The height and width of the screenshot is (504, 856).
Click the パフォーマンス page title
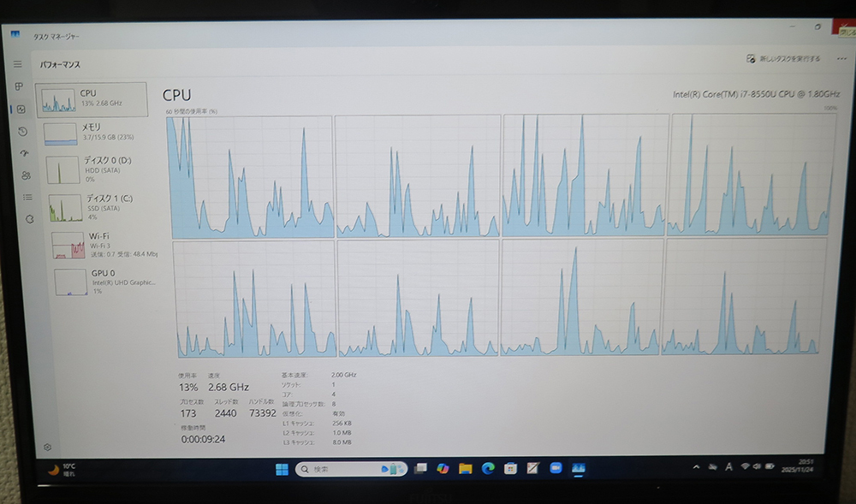tap(60, 64)
